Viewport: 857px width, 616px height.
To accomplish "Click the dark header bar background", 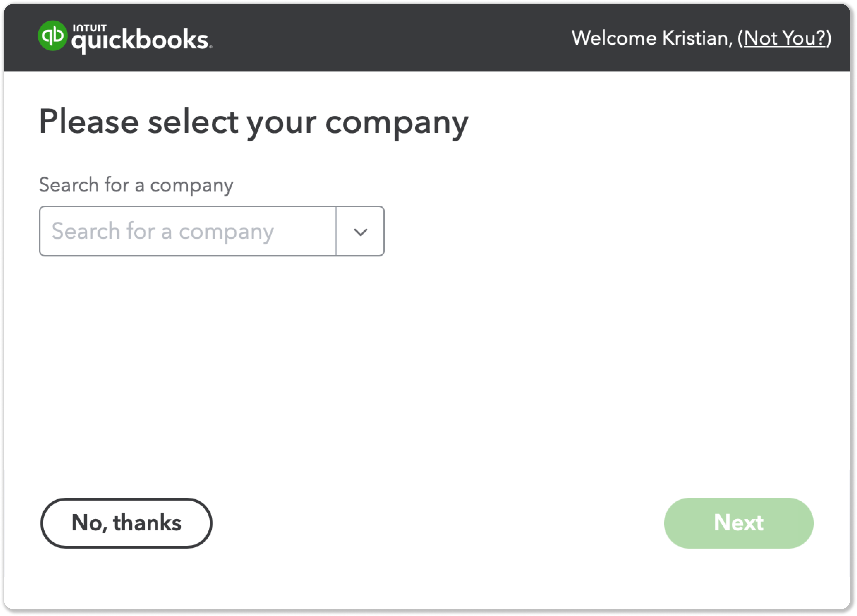I will tap(378, 38).
